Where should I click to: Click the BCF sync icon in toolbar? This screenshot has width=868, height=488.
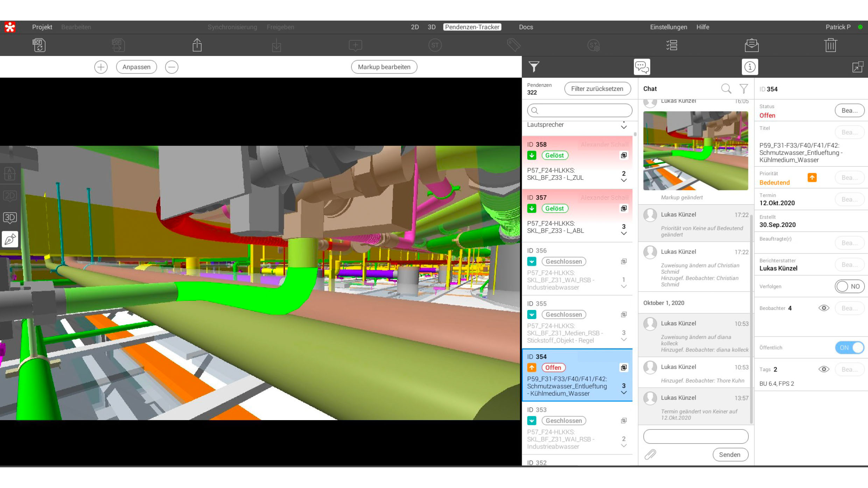coord(39,45)
